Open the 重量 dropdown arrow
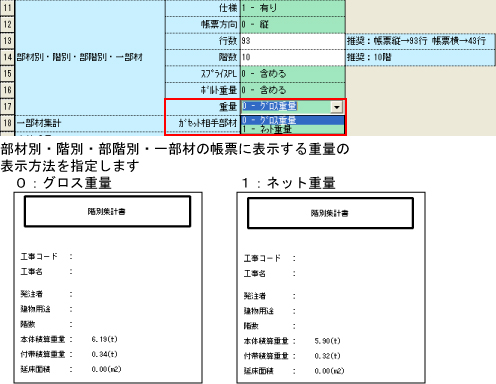The image size is (496, 384). (337, 107)
